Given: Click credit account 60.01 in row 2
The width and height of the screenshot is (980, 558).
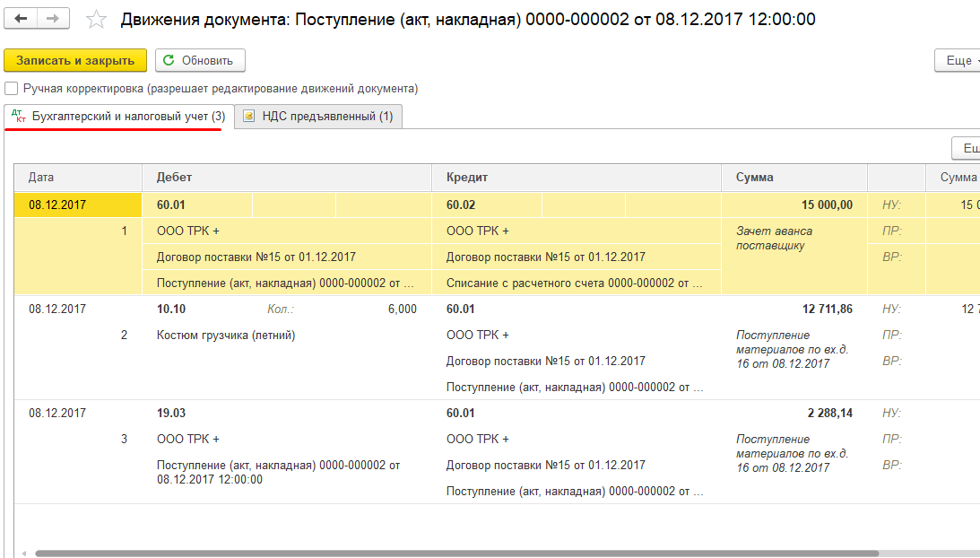Looking at the screenshot, I should (461, 309).
